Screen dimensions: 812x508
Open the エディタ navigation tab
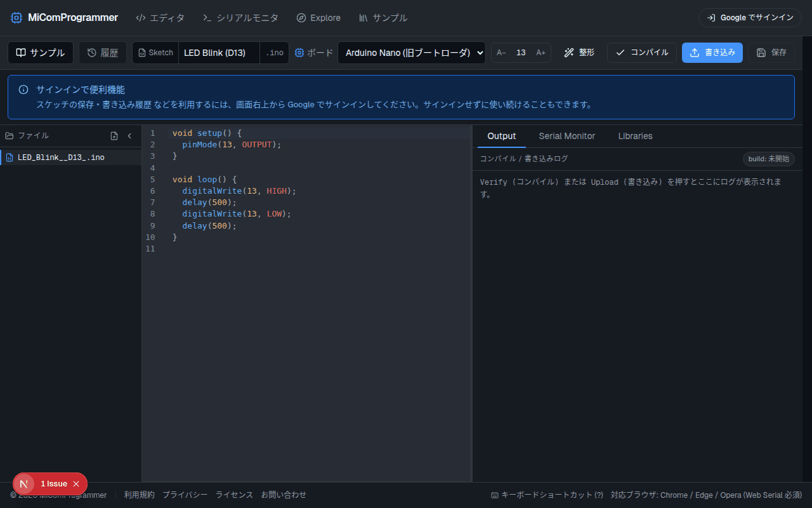tap(160, 18)
